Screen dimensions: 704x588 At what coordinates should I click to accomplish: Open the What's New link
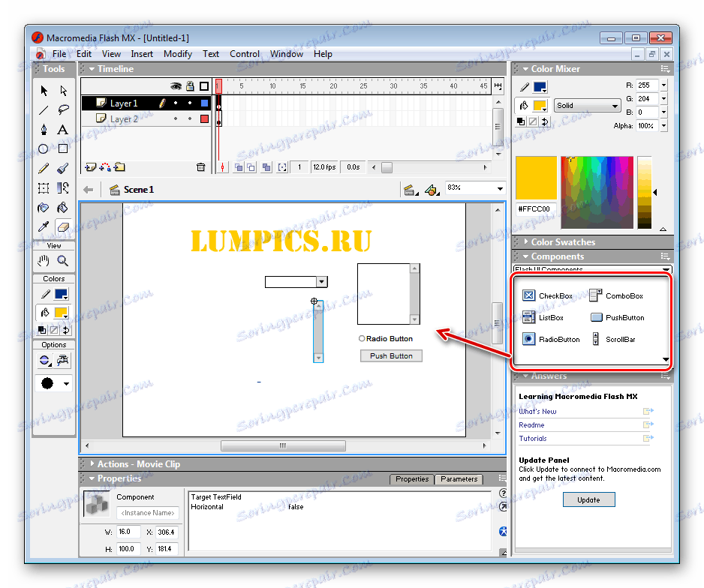pyautogui.click(x=537, y=411)
